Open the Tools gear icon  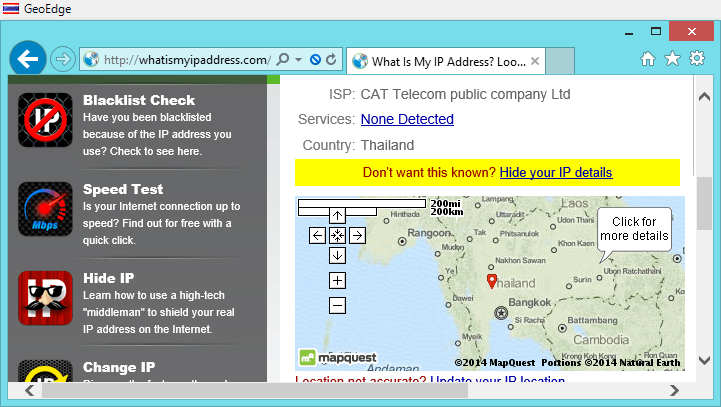pyautogui.click(x=697, y=58)
